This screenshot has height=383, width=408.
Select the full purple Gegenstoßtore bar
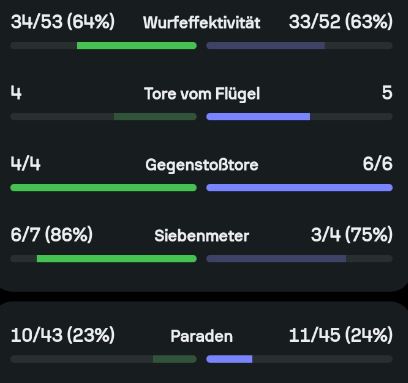point(299,188)
